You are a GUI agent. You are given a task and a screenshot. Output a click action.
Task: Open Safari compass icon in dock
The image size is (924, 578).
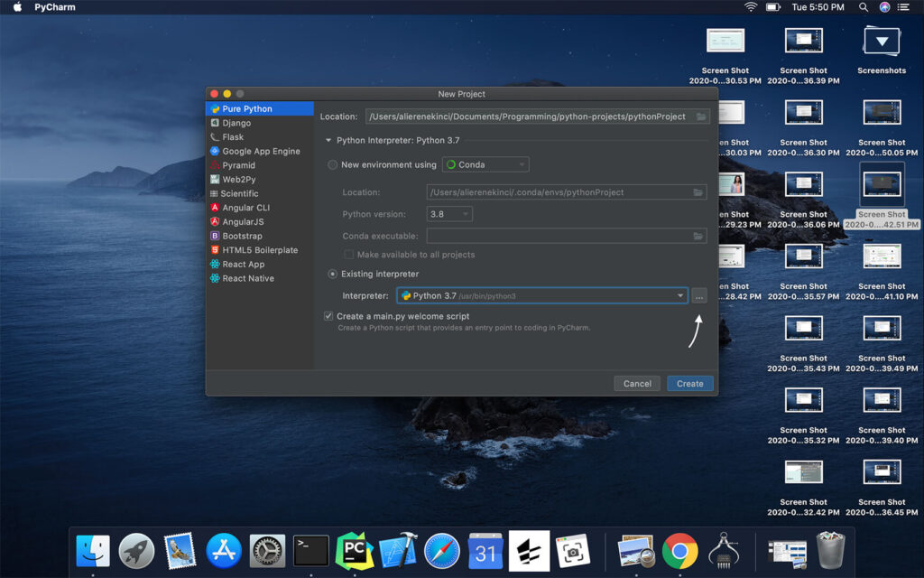tap(442, 552)
